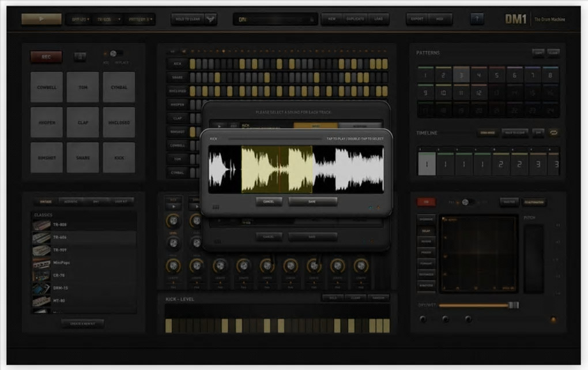The height and width of the screenshot is (370, 588).
Task: Hit the Kick drum pad
Action: [x=119, y=158]
